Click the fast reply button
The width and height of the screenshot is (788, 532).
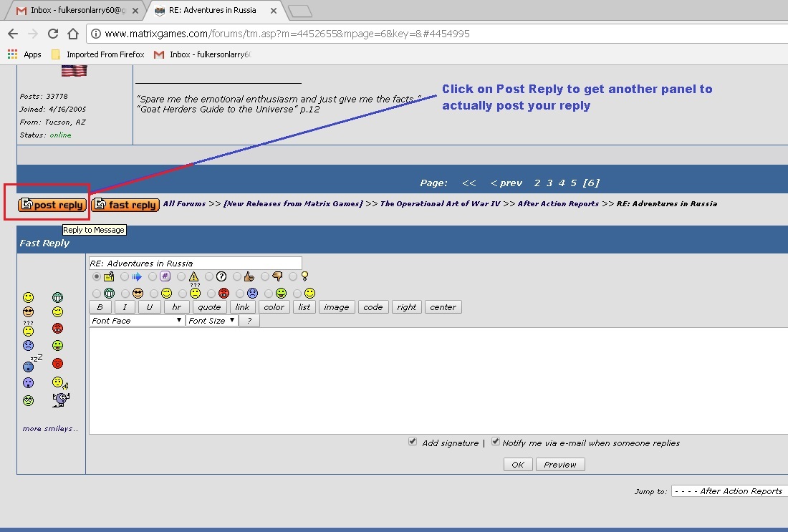point(125,205)
